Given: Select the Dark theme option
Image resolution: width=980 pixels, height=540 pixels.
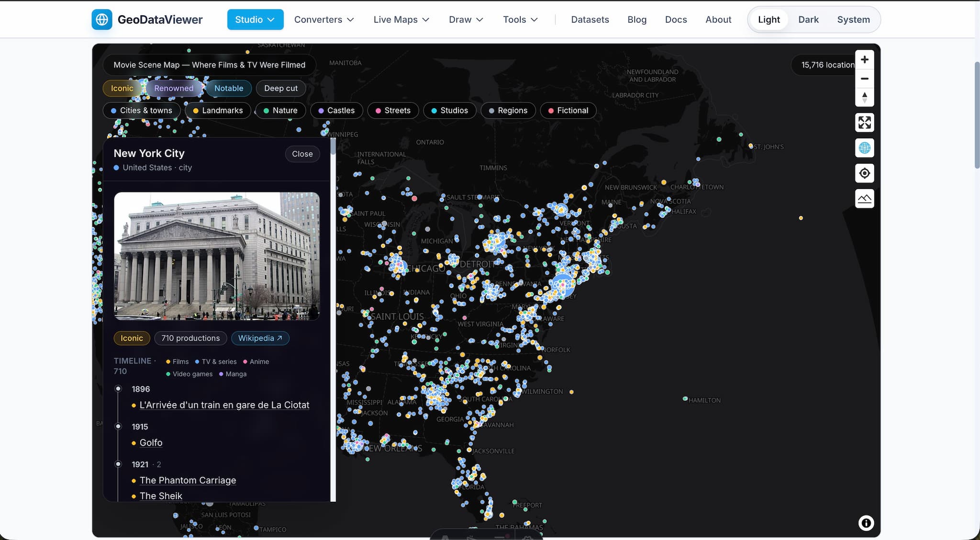Looking at the screenshot, I should (808, 20).
